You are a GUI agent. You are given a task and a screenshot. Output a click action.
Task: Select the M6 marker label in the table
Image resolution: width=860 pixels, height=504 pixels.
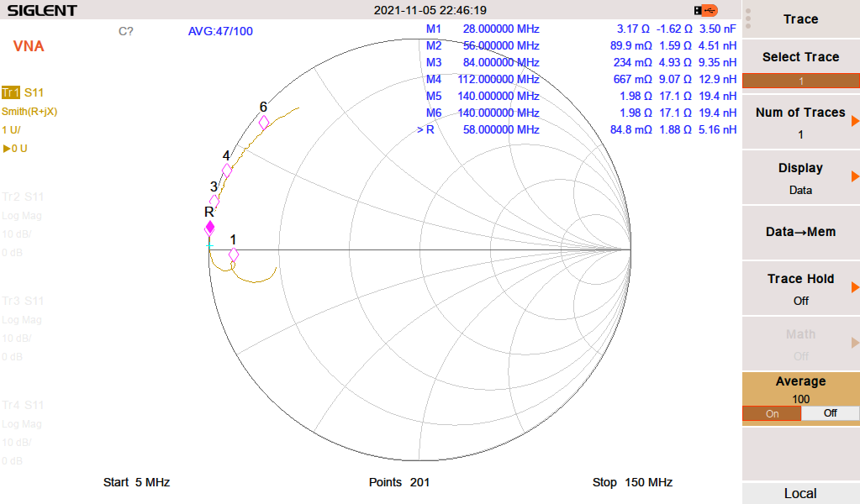433,113
